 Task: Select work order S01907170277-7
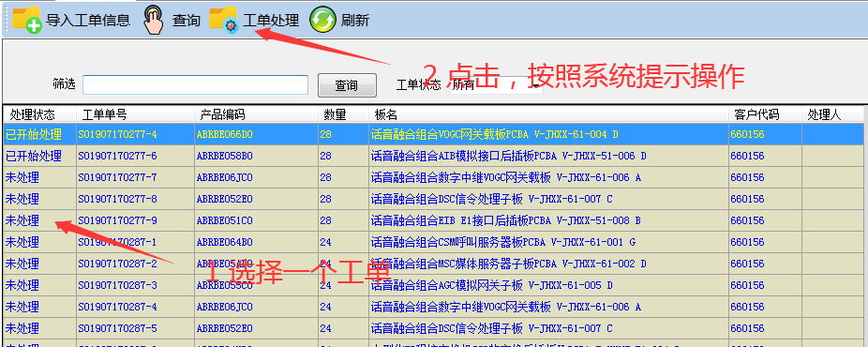[x=117, y=177]
